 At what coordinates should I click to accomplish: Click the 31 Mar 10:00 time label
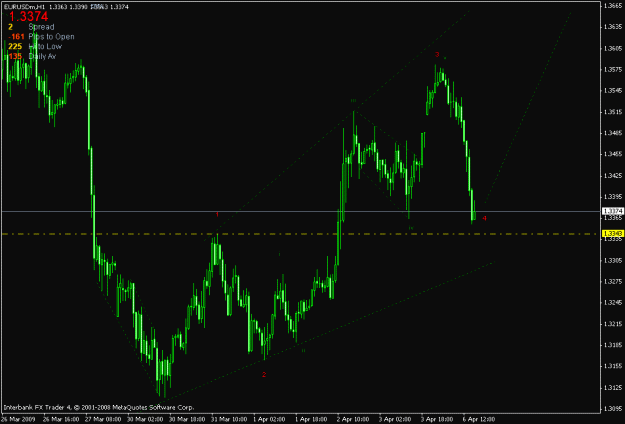[x=228, y=419]
